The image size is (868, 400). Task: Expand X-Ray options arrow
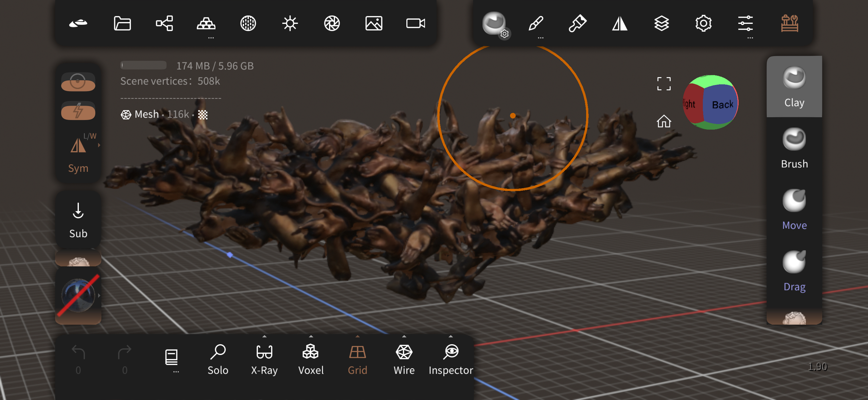point(264,336)
